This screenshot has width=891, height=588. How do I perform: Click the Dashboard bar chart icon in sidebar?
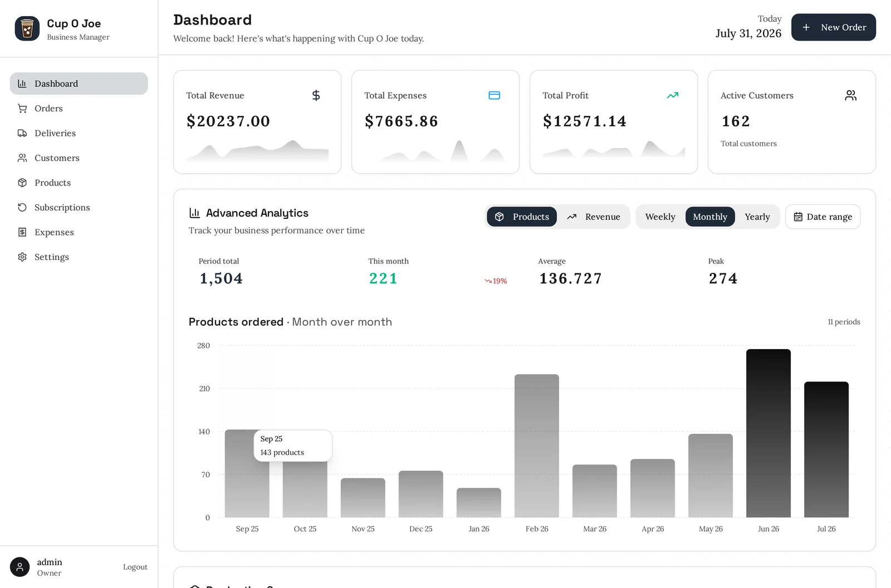click(22, 84)
